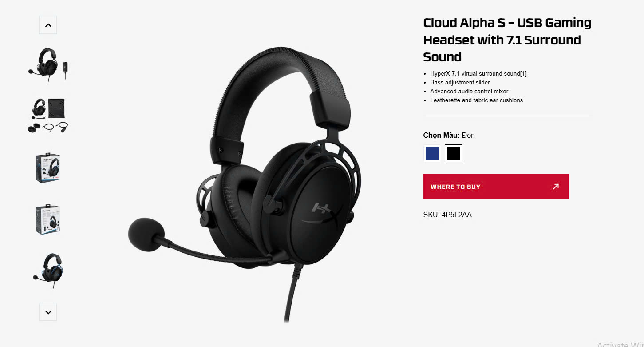This screenshot has height=347, width=644.
Task: Click the diagonal arrow icon on red button
Action: (x=556, y=187)
